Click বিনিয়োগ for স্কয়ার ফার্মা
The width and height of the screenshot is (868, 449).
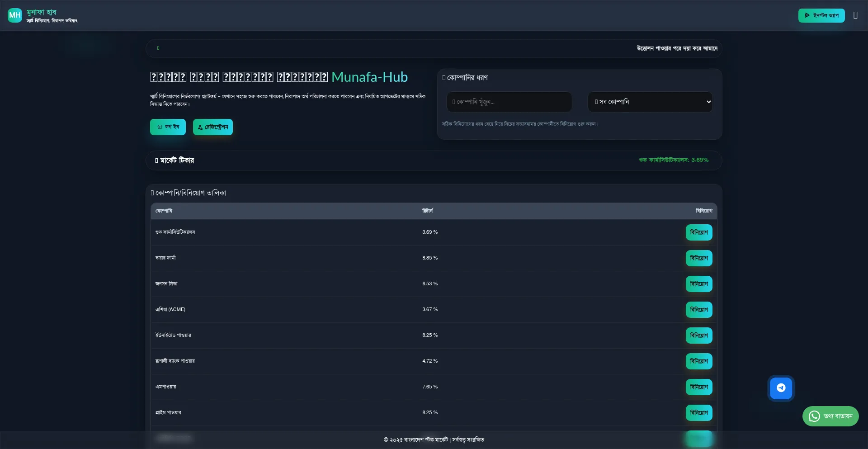[698, 258]
